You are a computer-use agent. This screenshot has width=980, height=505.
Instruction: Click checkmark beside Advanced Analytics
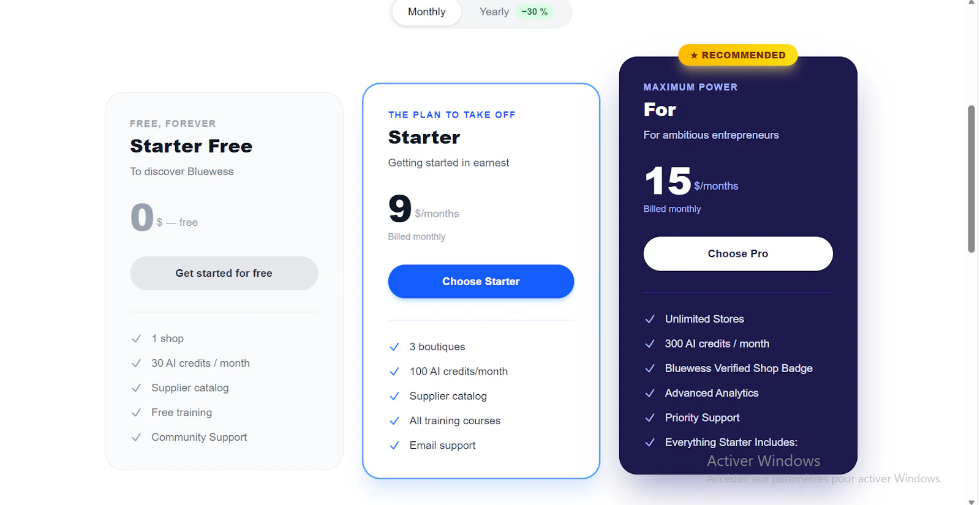[650, 393]
